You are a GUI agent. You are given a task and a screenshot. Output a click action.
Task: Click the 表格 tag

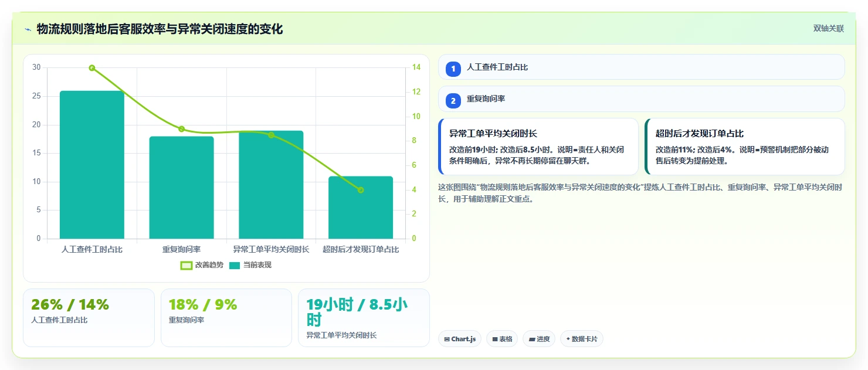click(x=502, y=339)
